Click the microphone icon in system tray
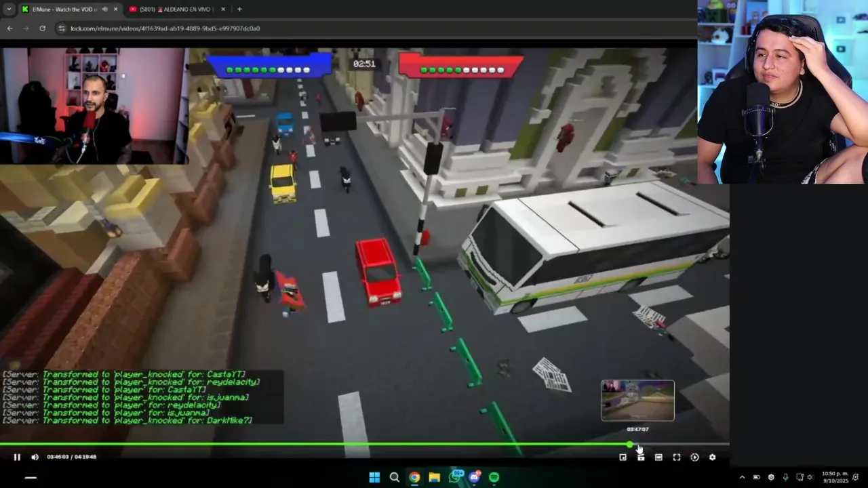Image resolution: width=868 pixels, height=488 pixels. coord(785,477)
